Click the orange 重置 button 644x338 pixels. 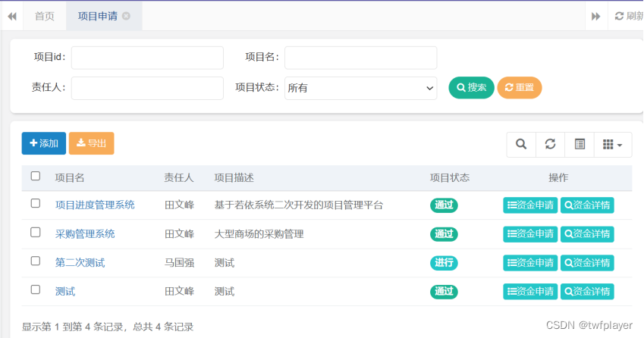point(520,87)
